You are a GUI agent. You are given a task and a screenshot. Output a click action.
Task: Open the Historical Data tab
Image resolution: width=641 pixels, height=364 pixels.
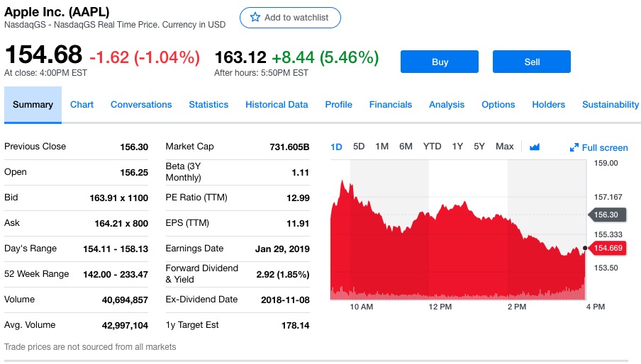click(277, 105)
